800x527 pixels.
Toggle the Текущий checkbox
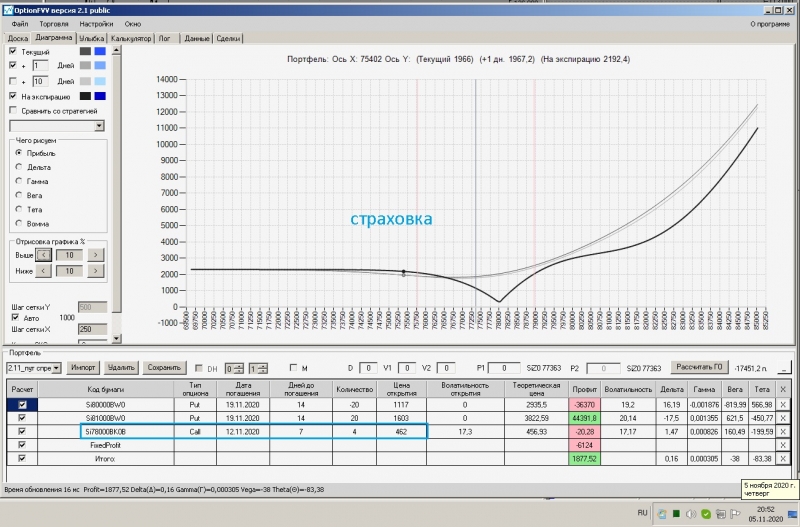tap(13, 51)
